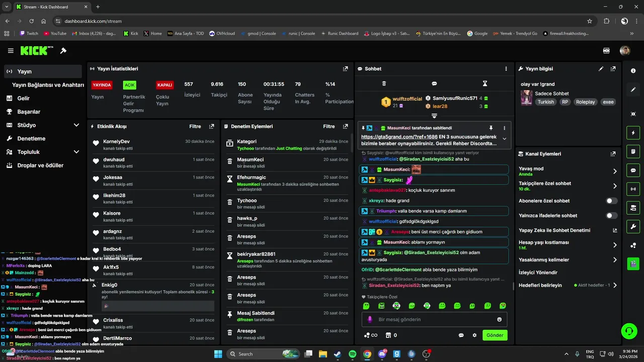The width and height of the screenshot is (644, 362).
Task: Click the screen capture icon in the right sidebar
Action: click(633, 114)
